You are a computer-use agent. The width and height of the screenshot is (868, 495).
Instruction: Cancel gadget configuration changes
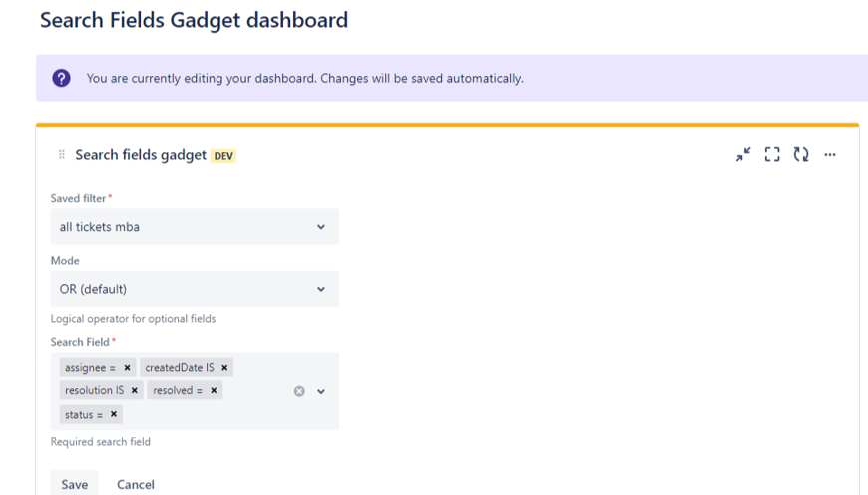click(135, 484)
